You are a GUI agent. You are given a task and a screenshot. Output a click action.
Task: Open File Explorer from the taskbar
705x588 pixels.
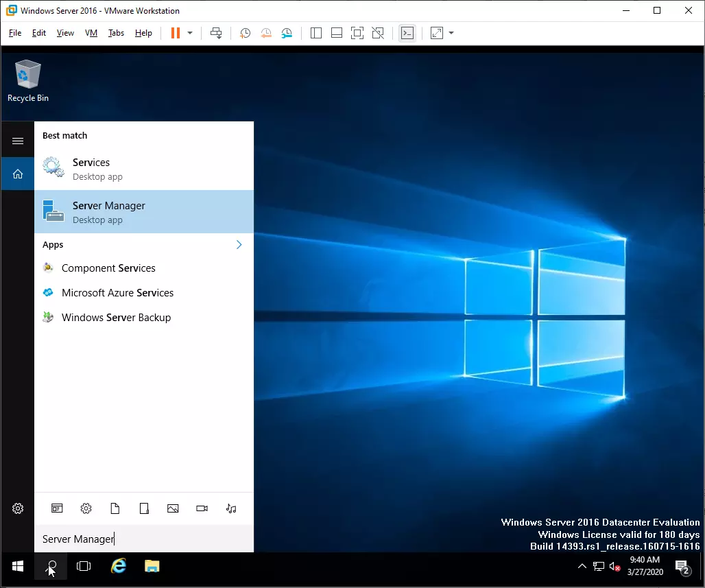152,567
